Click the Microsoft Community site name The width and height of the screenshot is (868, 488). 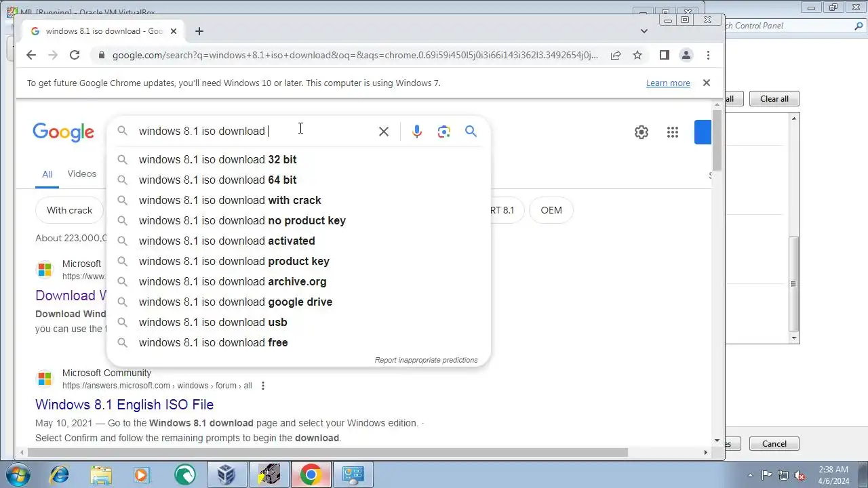pyautogui.click(x=106, y=373)
